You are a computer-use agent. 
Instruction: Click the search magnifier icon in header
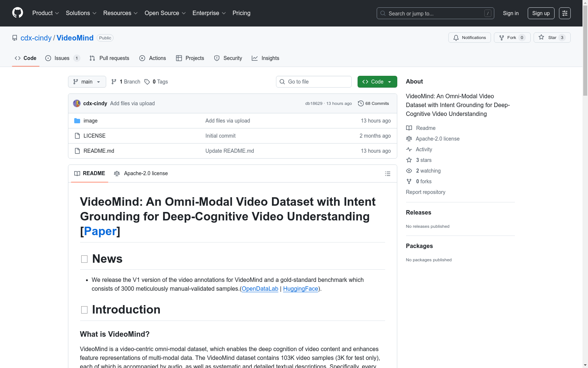[383, 13]
